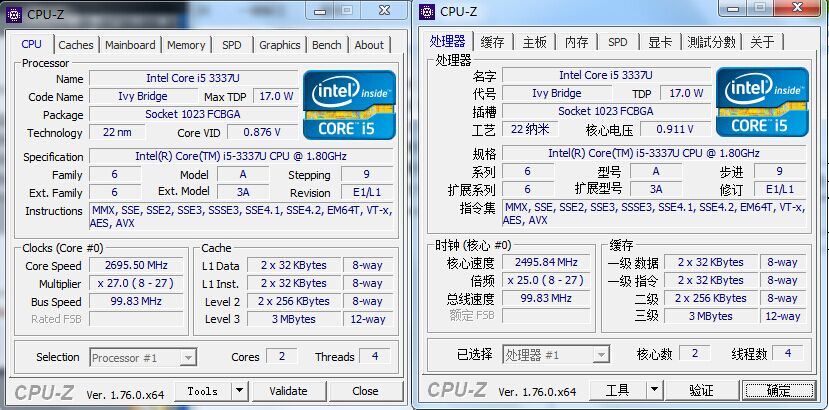Click Intel Core i5 logo in English window
Screen dimensions: 829x410
[349, 105]
